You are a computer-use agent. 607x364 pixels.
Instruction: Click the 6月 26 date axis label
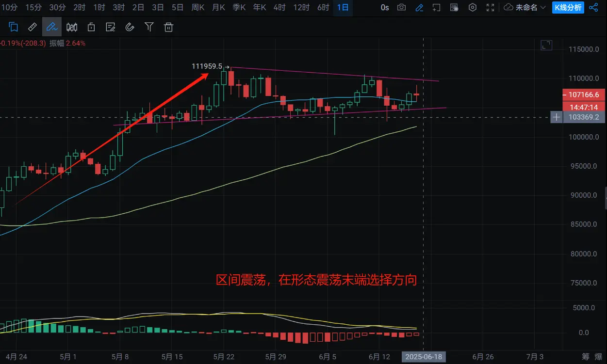click(x=483, y=357)
